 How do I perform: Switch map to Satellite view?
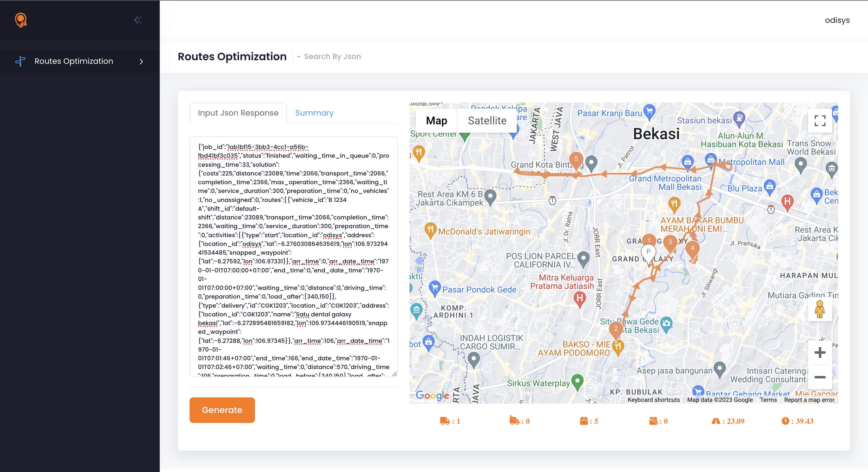click(x=487, y=120)
